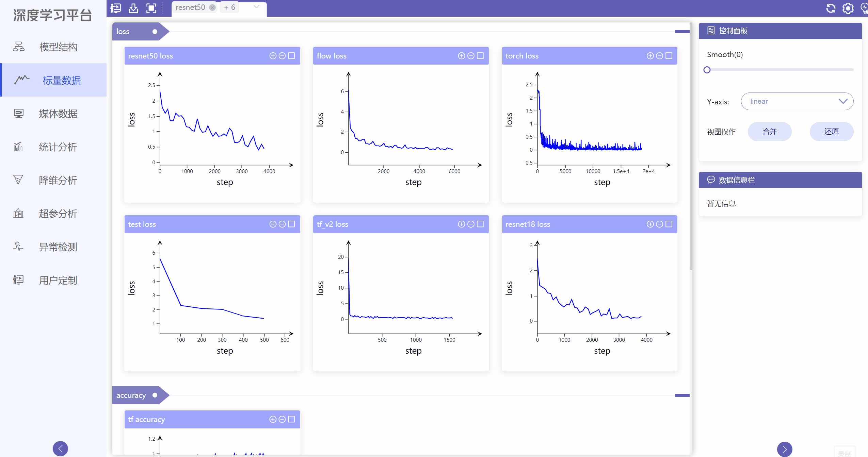Zoom out the test loss chart

(282, 224)
